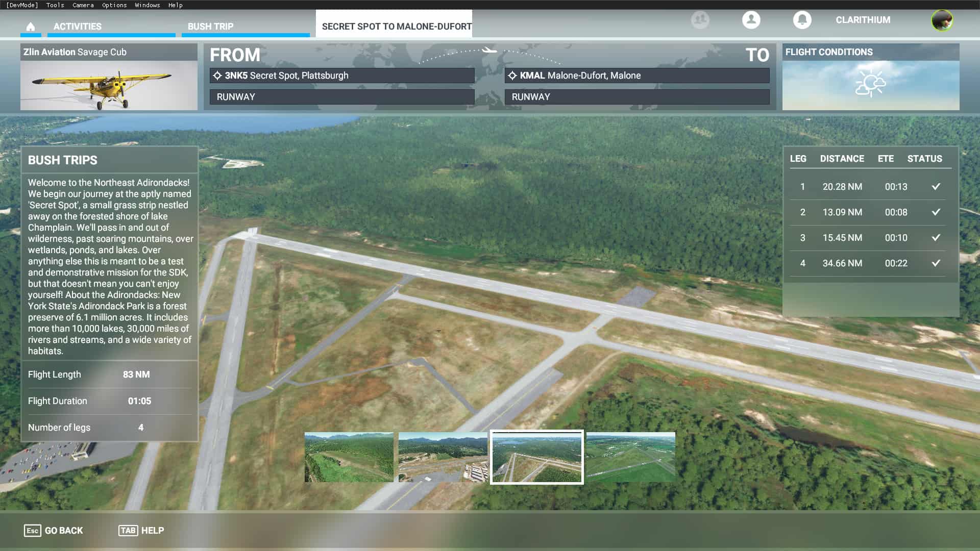Click the departure airport waypoint icon
Image resolution: width=980 pixels, height=551 pixels.
coord(217,76)
